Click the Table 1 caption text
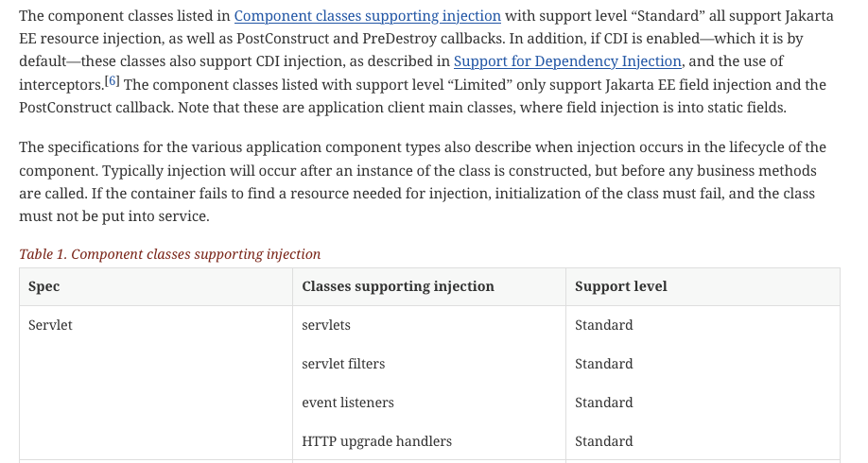The width and height of the screenshot is (868, 463). (170, 254)
